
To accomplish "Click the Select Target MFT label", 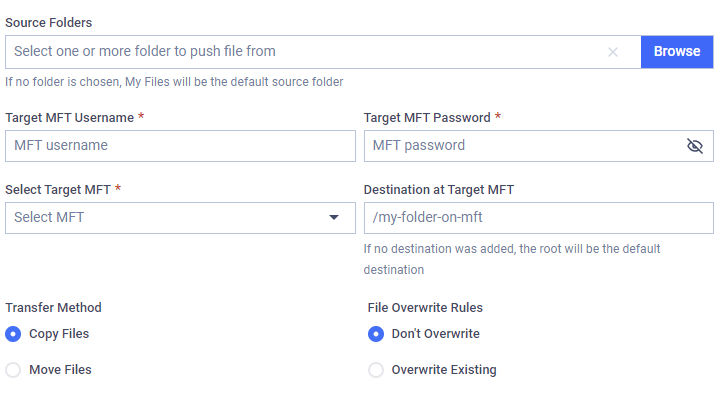I will pos(58,189).
